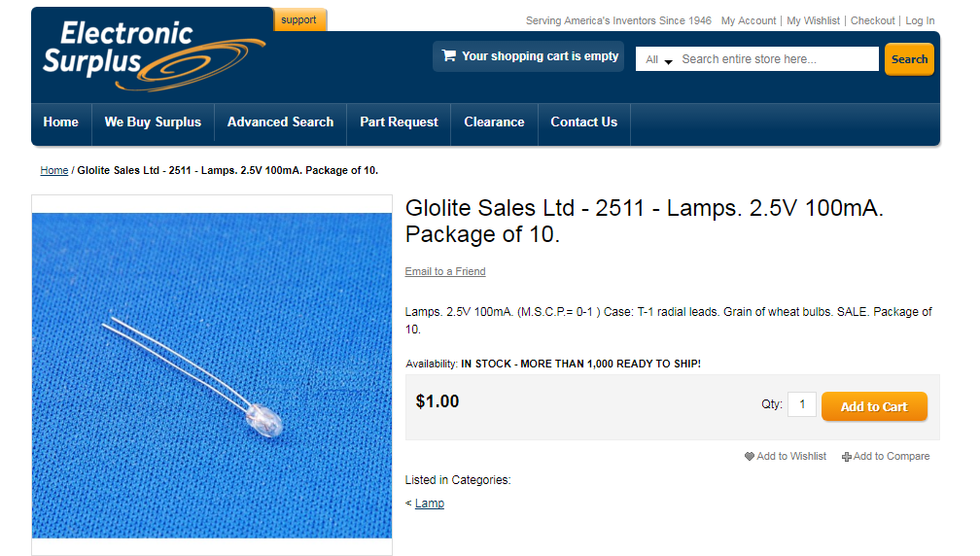The image size is (980, 556).
Task: Click the heart Add to Wishlist icon
Action: tap(750, 457)
